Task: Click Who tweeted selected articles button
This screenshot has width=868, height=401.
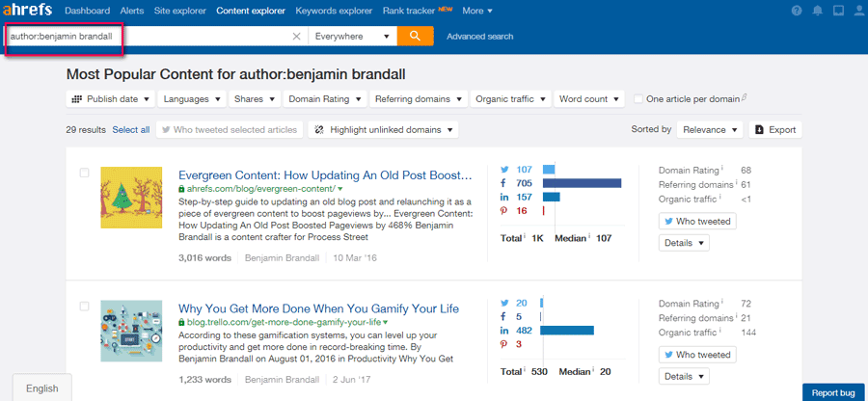Action: [x=230, y=130]
